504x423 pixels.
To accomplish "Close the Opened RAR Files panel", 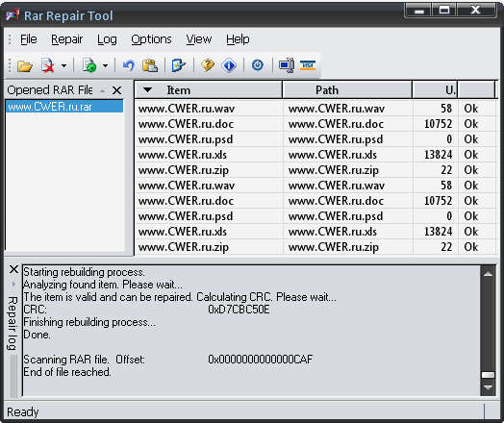I will pyautogui.click(x=117, y=90).
